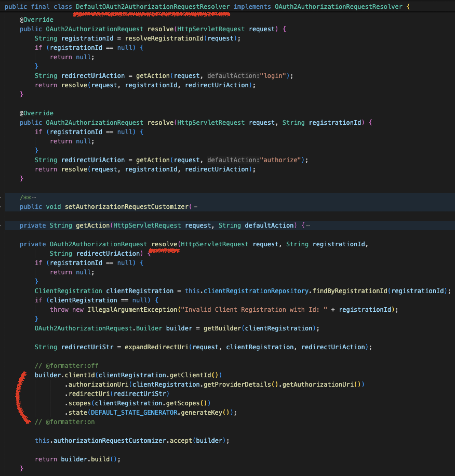Click clientRegistrationRepository field reference
The height and width of the screenshot is (476, 455).
256,291
